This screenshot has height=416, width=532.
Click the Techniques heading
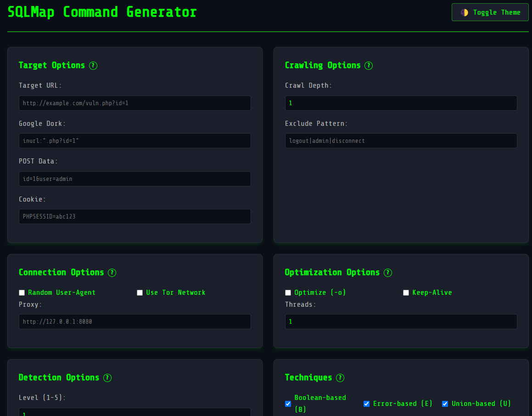tap(308, 377)
